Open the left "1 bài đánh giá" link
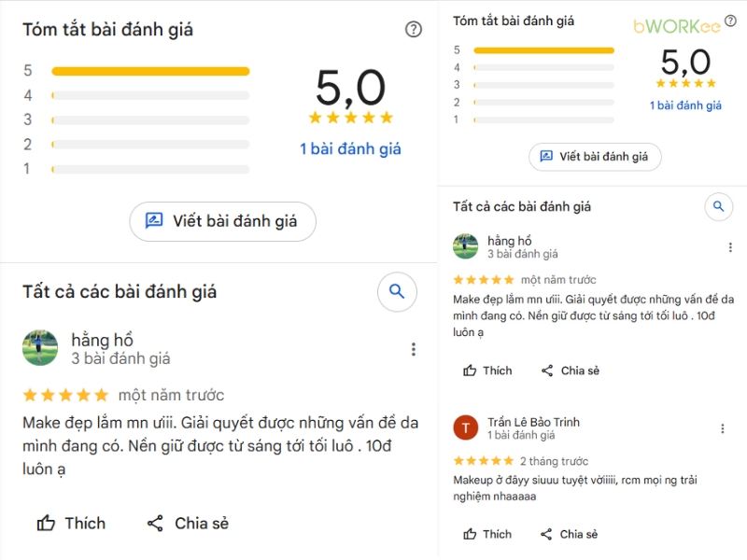 (x=350, y=148)
